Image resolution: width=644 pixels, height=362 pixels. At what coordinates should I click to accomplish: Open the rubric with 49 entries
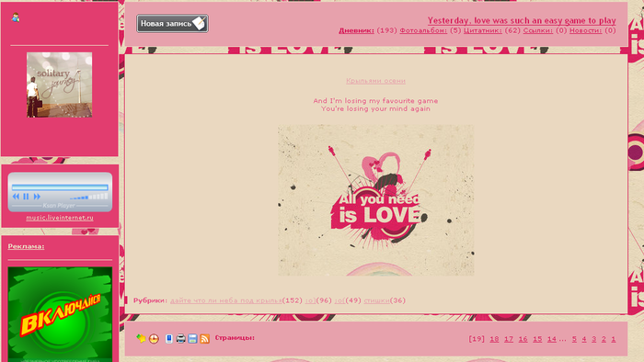[339, 300]
